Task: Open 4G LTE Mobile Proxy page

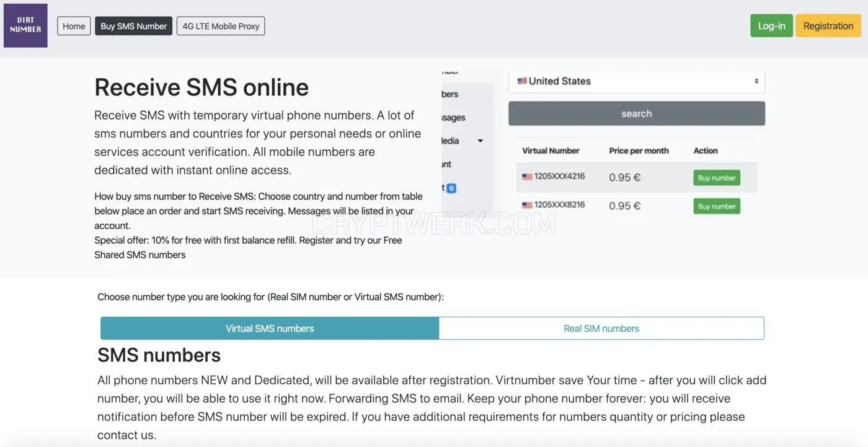Action: click(221, 26)
